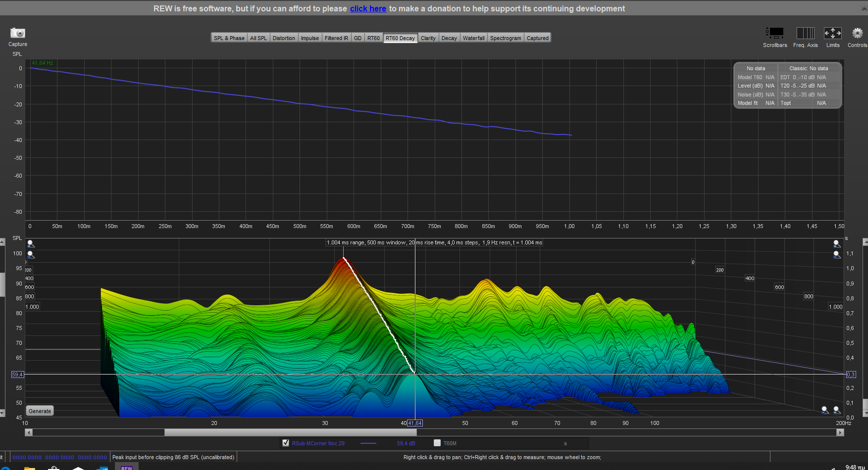Viewport: 868px width, 470px height.
Task: Select the SPL & Phase tab
Action: point(229,38)
